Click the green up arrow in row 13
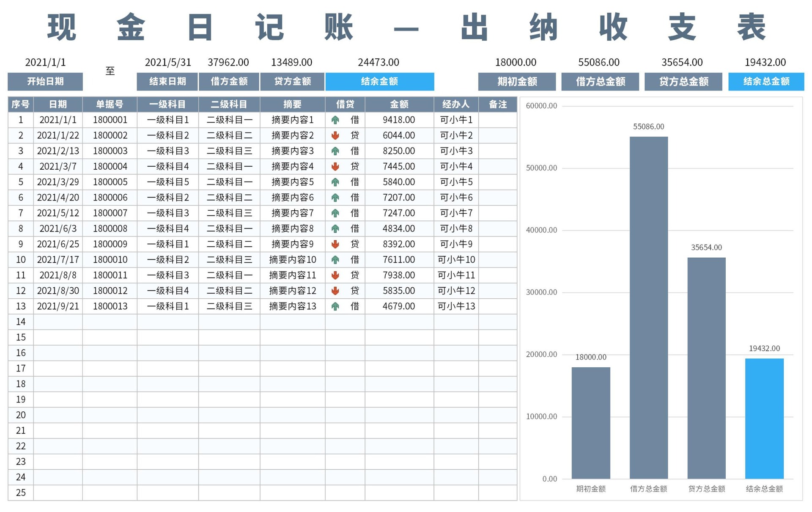The width and height of the screenshot is (812, 512). point(335,306)
